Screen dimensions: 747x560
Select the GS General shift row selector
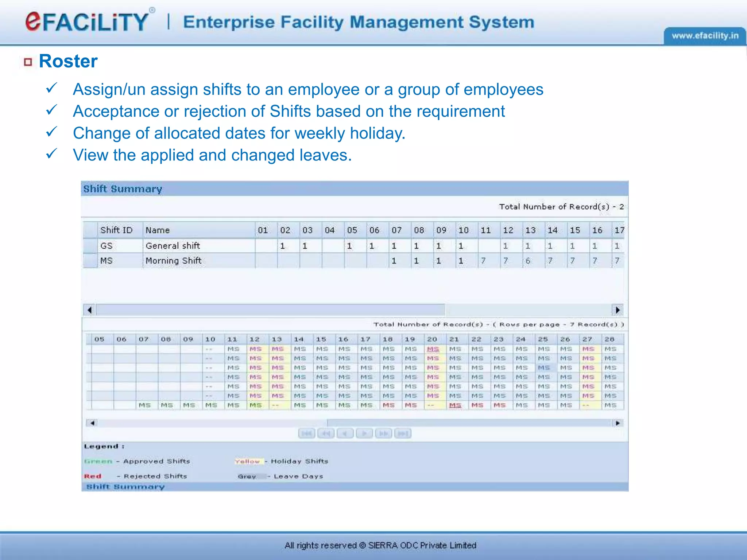click(90, 246)
